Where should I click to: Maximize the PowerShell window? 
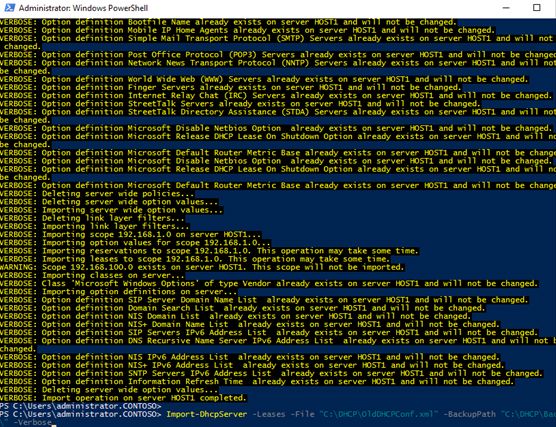536,7
